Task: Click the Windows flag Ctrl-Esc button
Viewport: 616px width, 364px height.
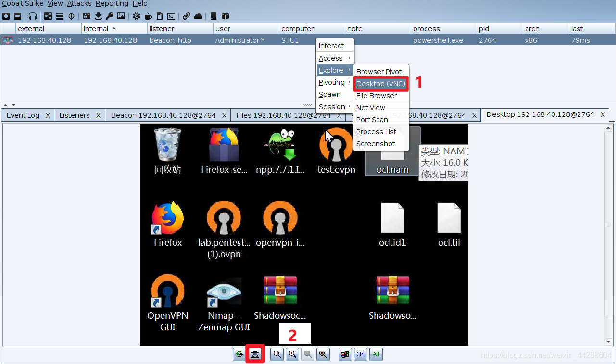Action: coord(345,354)
